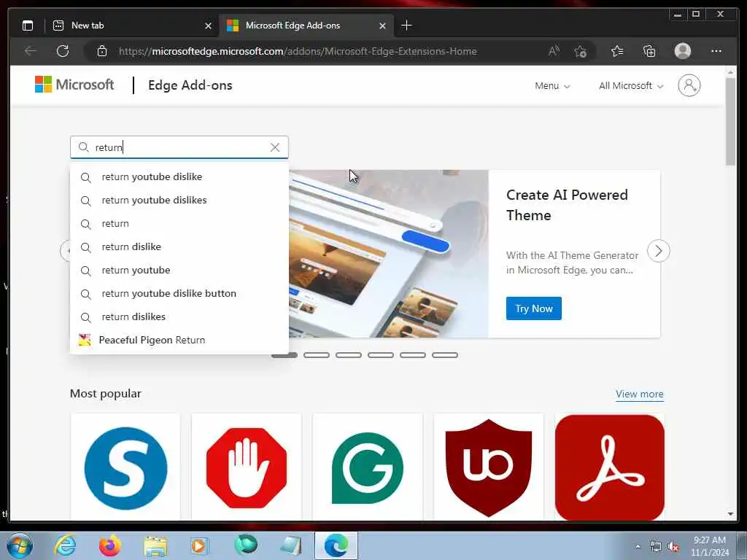The height and width of the screenshot is (560, 747).
Task: Reload the page with the refresh icon
Action: coord(63,51)
